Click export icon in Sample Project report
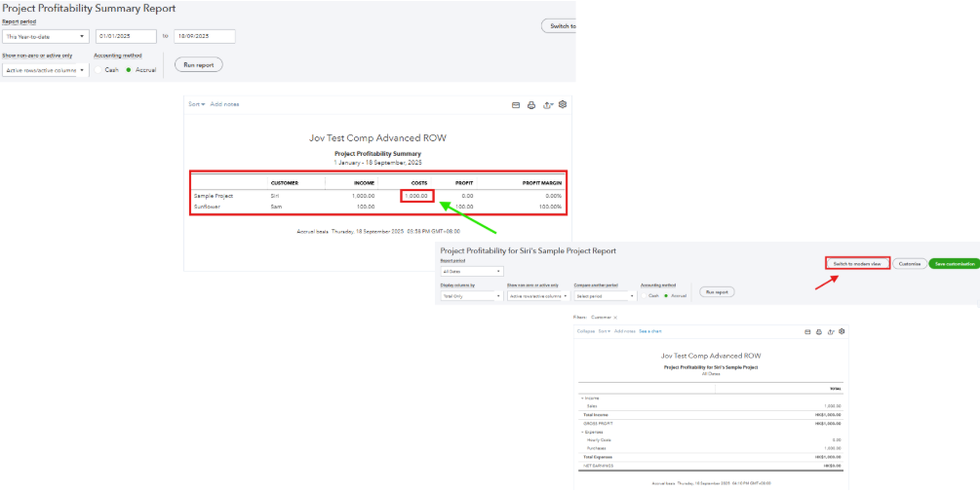Image resolution: width=980 pixels, height=493 pixels. tap(830, 331)
